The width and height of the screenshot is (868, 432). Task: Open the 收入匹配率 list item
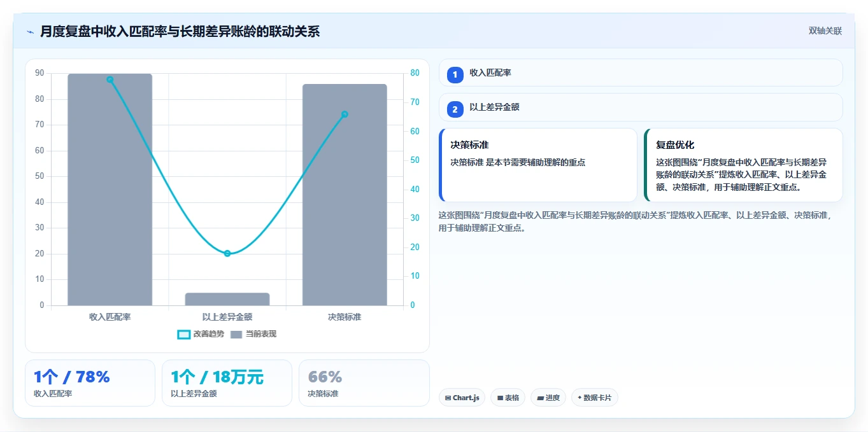tap(641, 73)
